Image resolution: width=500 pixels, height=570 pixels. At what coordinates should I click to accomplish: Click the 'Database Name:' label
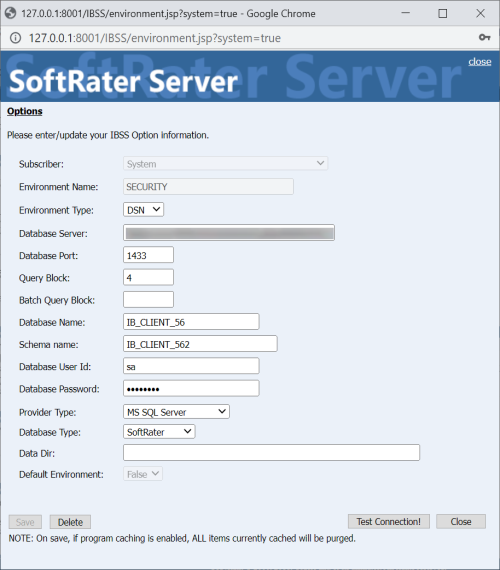(x=52, y=322)
